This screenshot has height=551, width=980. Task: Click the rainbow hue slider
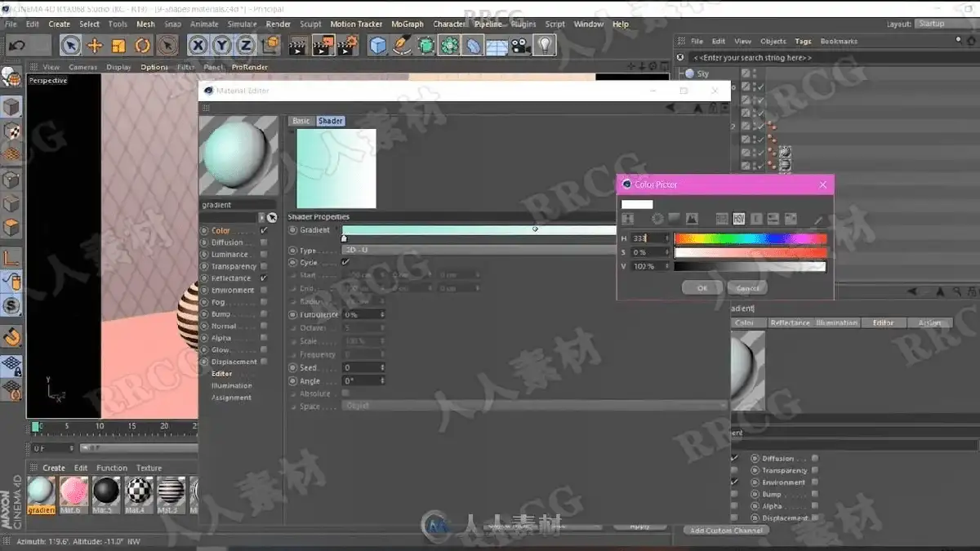751,239
